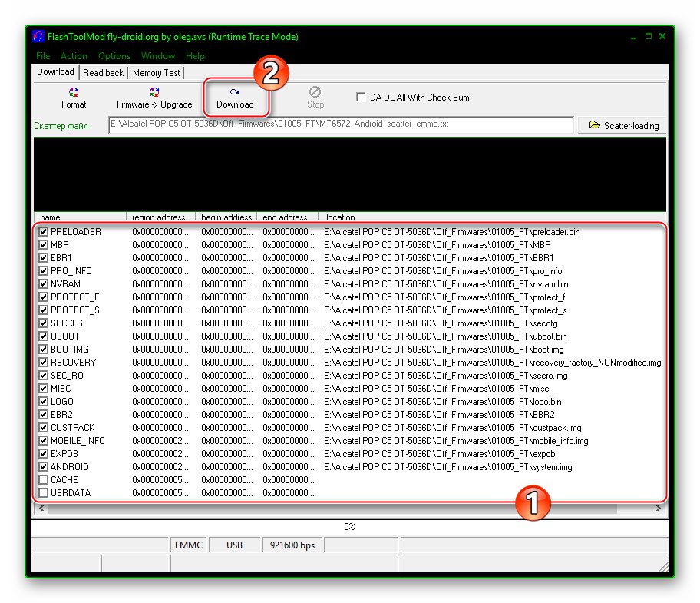The height and width of the screenshot is (603, 700).
Task: Uncheck the MBR partition checkbox
Action: click(43, 245)
